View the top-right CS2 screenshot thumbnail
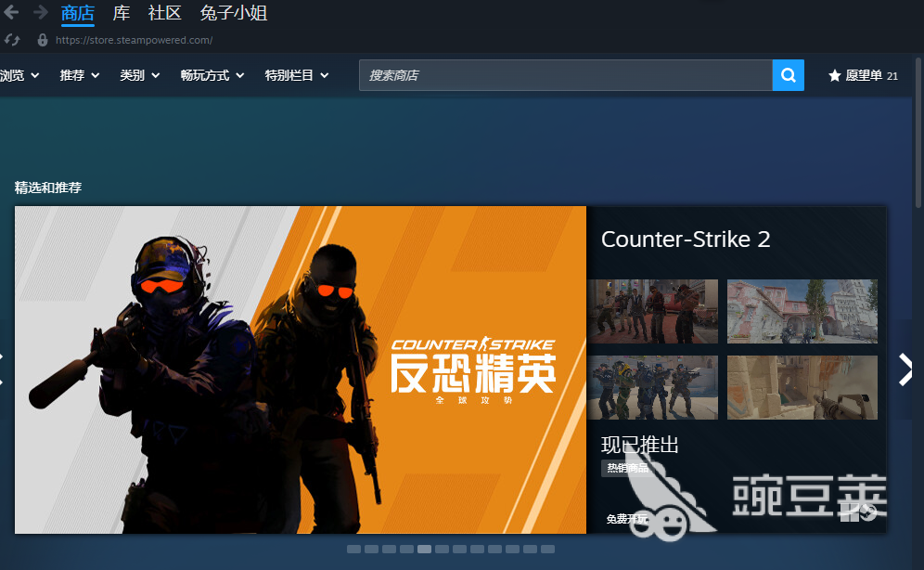 coord(802,311)
